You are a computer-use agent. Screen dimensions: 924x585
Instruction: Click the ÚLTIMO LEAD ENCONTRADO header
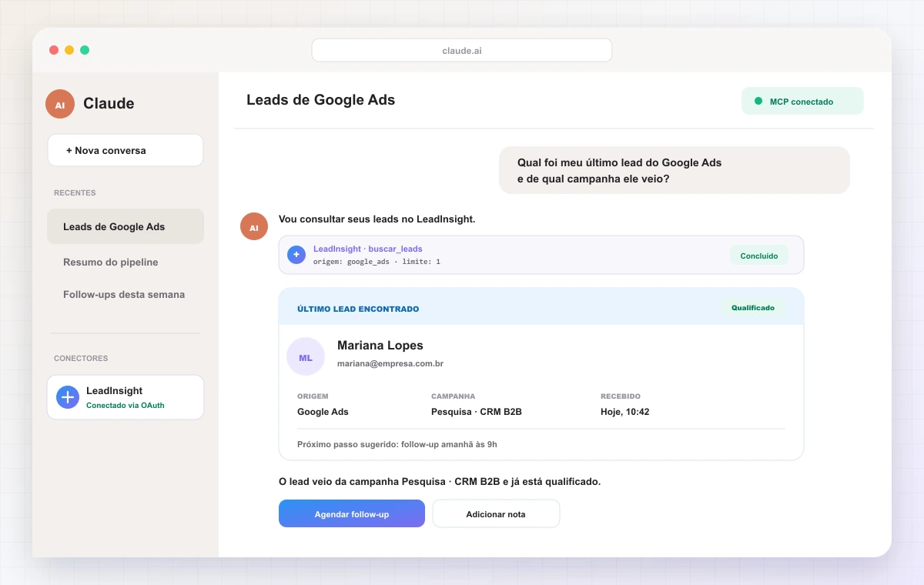[x=358, y=309]
